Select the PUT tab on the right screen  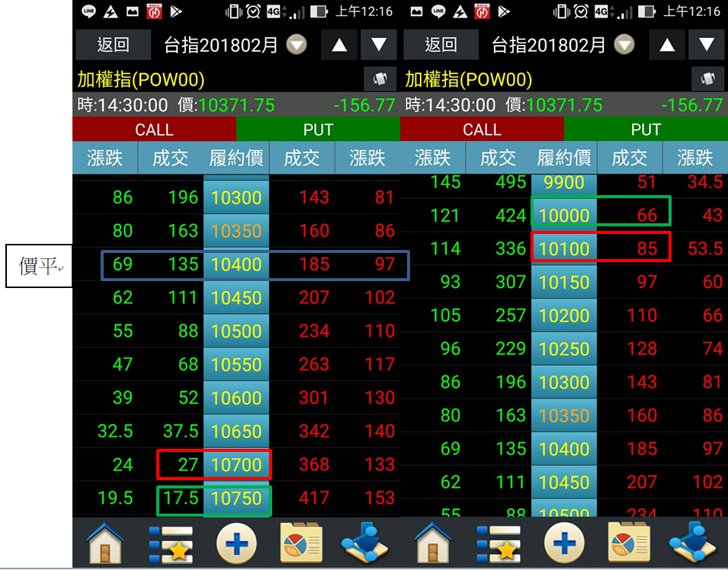[x=646, y=129]
